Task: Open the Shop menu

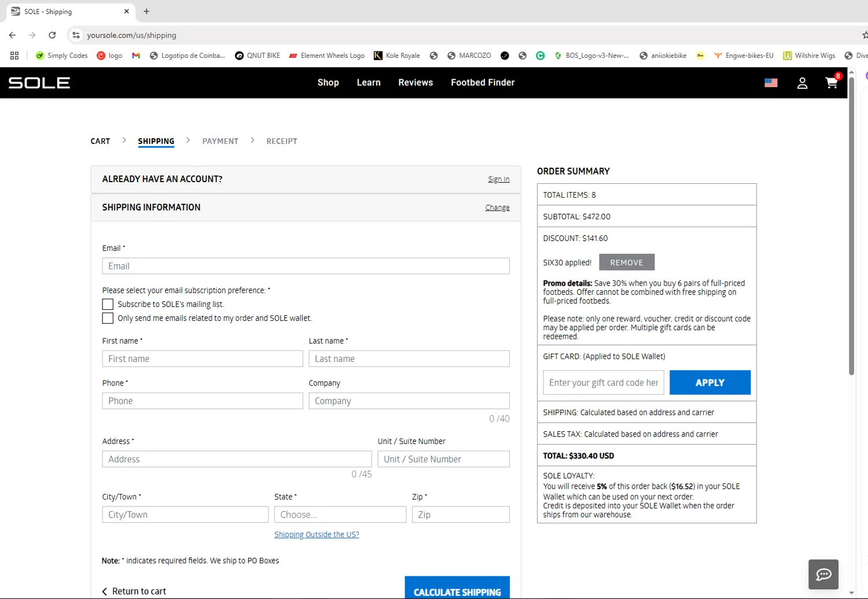Action: click(x=328, y=83)
